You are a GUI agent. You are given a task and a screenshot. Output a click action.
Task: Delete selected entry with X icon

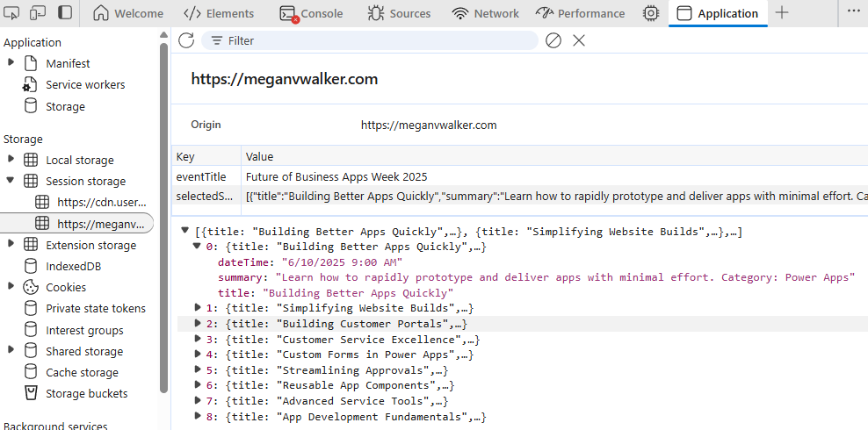579,40
